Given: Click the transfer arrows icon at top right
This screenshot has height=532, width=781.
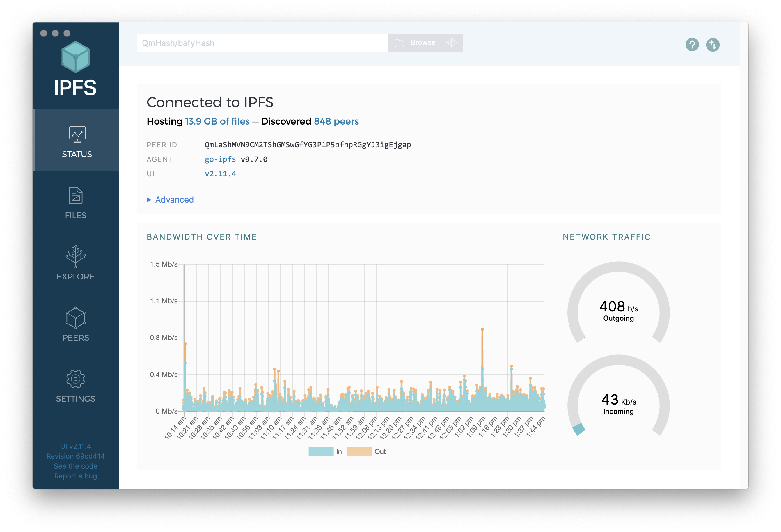Looking at the screenshot, I should point(714,44).
